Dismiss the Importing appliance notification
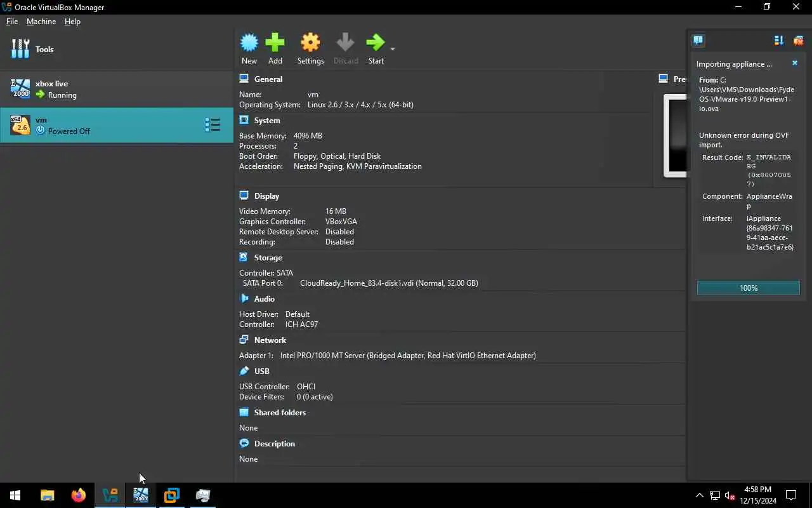 pos(795,63)
